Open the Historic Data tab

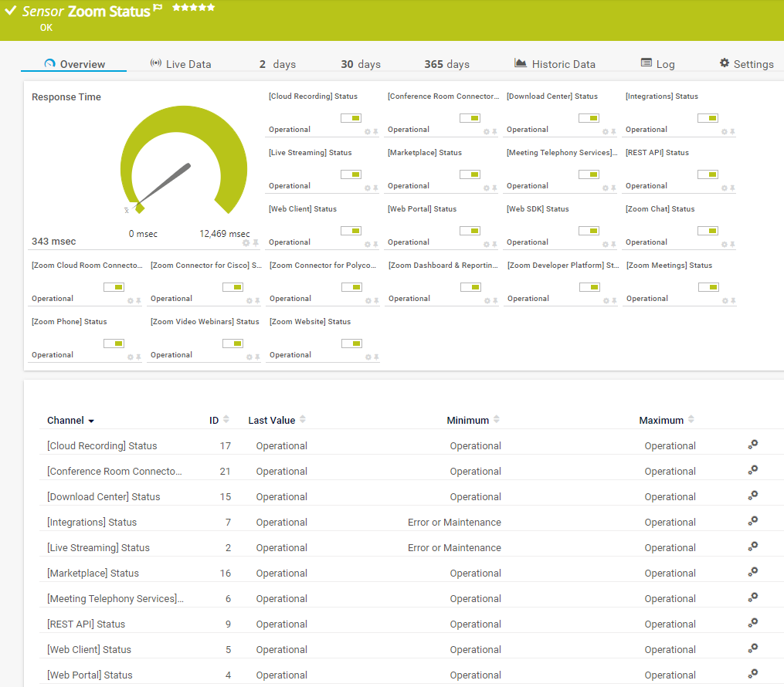tap(555, 64)
